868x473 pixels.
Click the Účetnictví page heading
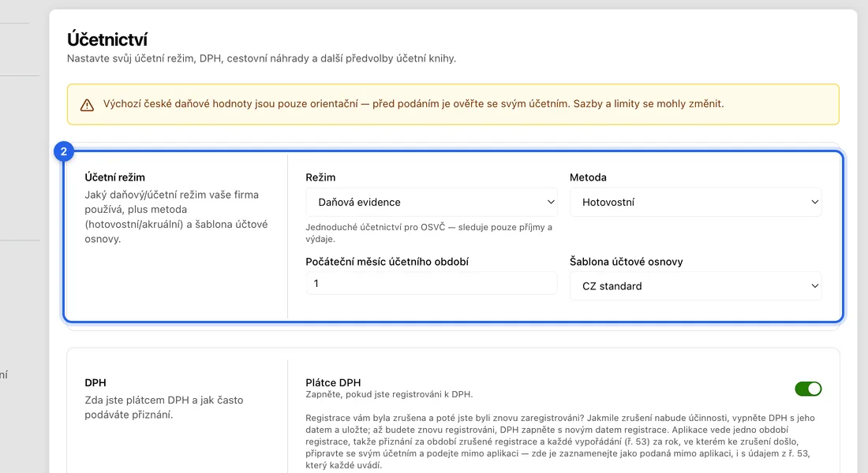(107, 39)
